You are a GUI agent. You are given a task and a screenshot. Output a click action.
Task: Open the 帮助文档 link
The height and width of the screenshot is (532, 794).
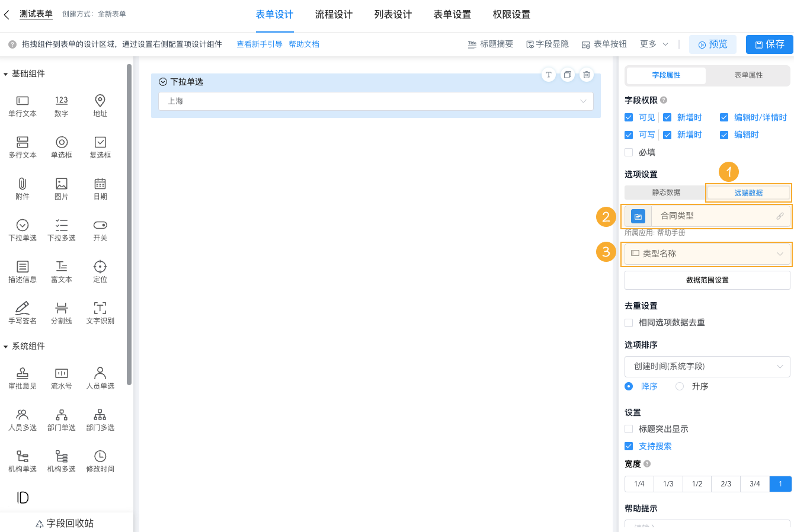(x=304, y=43)
